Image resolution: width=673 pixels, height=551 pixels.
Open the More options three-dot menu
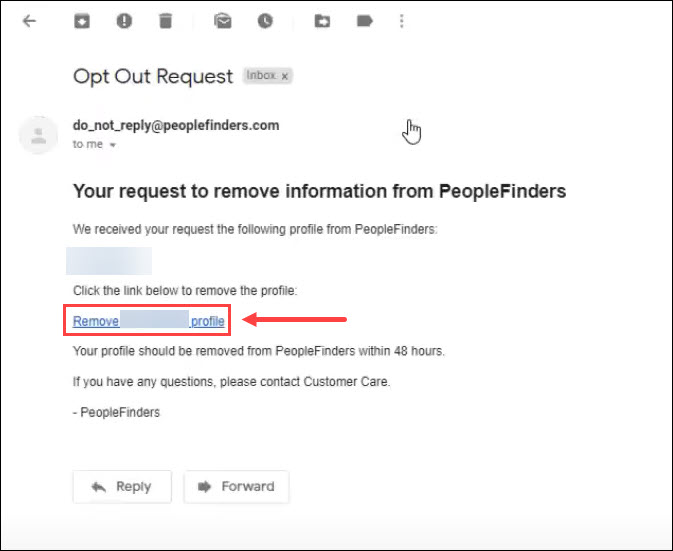[x=402, y=21]
